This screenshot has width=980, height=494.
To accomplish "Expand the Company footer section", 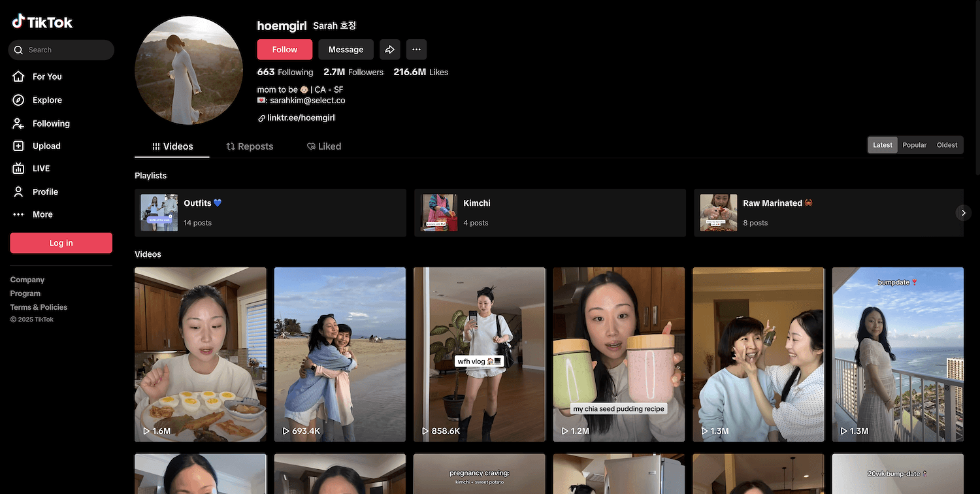I will [27, 280].
